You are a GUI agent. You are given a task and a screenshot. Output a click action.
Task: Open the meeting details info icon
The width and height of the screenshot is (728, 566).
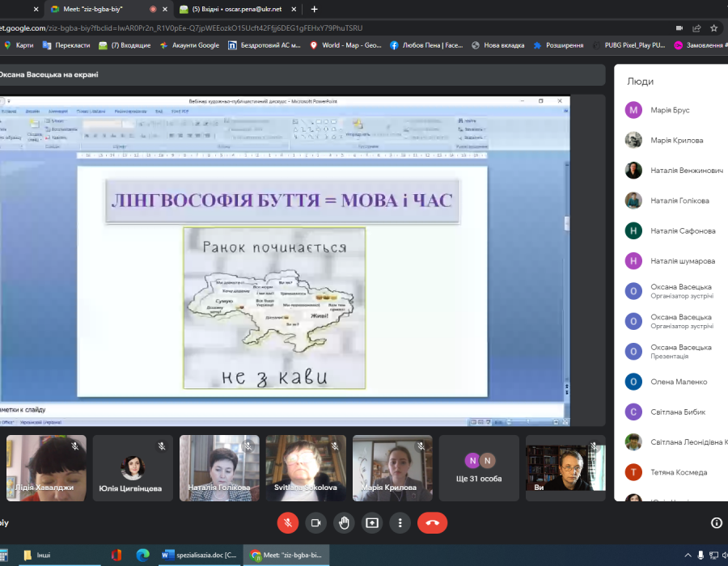[716, 522]
